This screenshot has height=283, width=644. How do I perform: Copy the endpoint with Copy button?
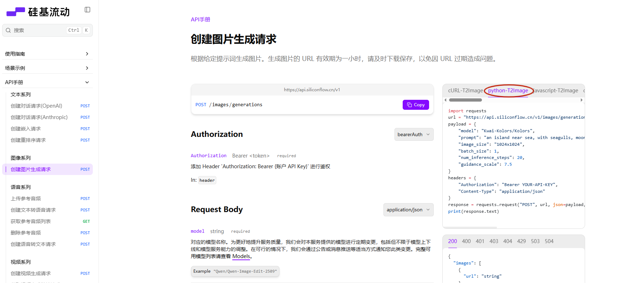point(416,105)
